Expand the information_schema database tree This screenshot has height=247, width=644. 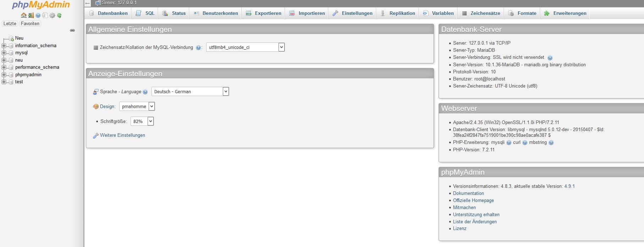(4, 46)
